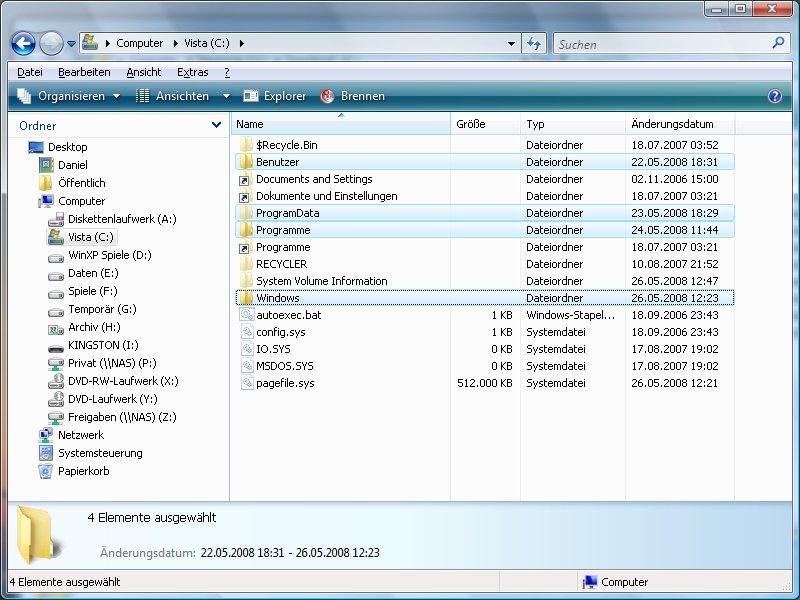
Task: Click the large folder thumbnail in details pane
Action: point(38,534)
